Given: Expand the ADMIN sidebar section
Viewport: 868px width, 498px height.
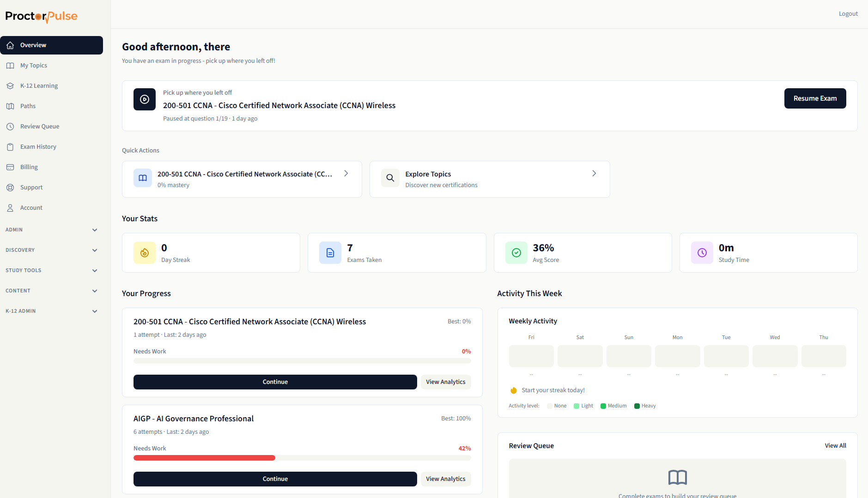Looking at the screenshot, I should click(x=51, y=230).
